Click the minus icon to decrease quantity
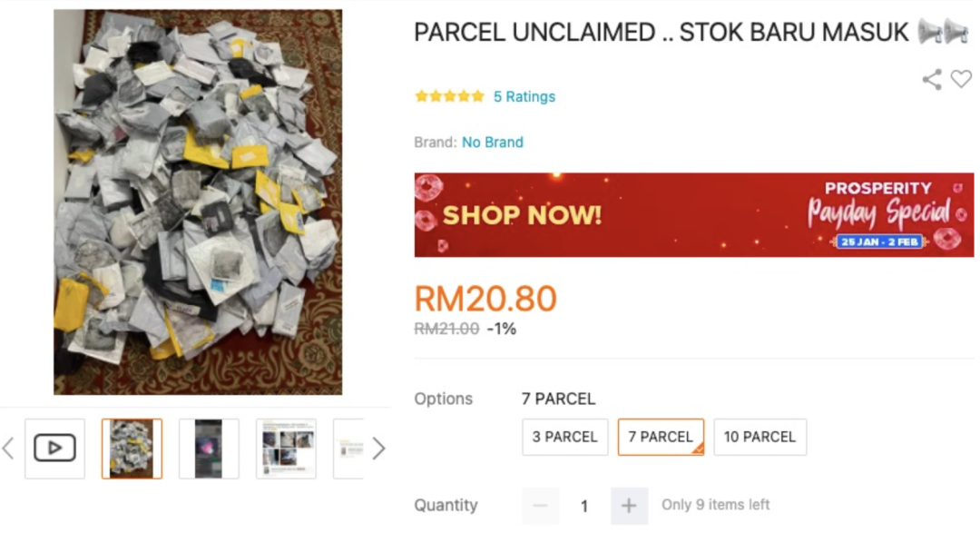Image resolution: width=980 pixels, height=533 pixels. point(541,505)
